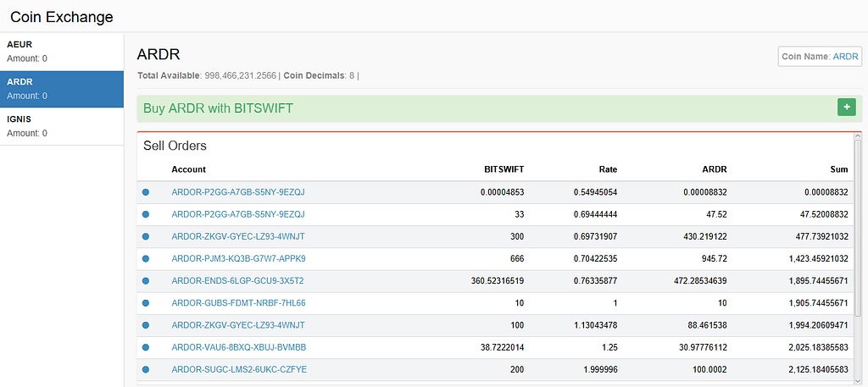
Task: Click the ARDR amount 88.461538
Action: pyautogui.click(x=708, y=325)
